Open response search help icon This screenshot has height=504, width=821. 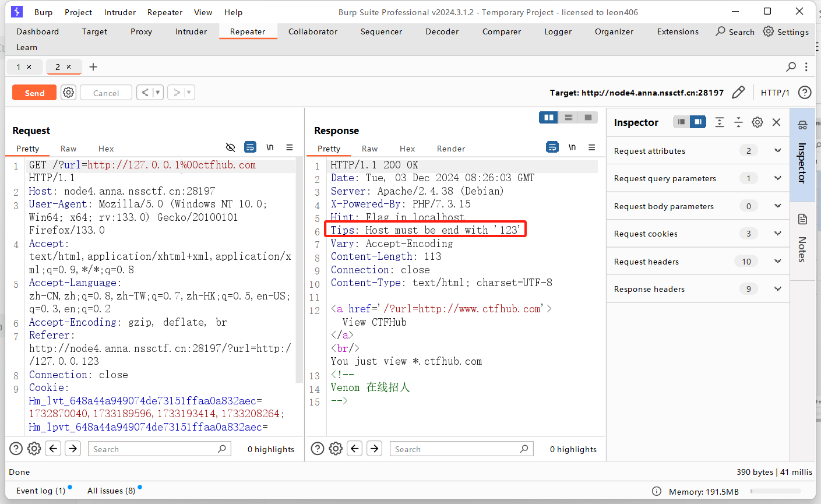318,449
